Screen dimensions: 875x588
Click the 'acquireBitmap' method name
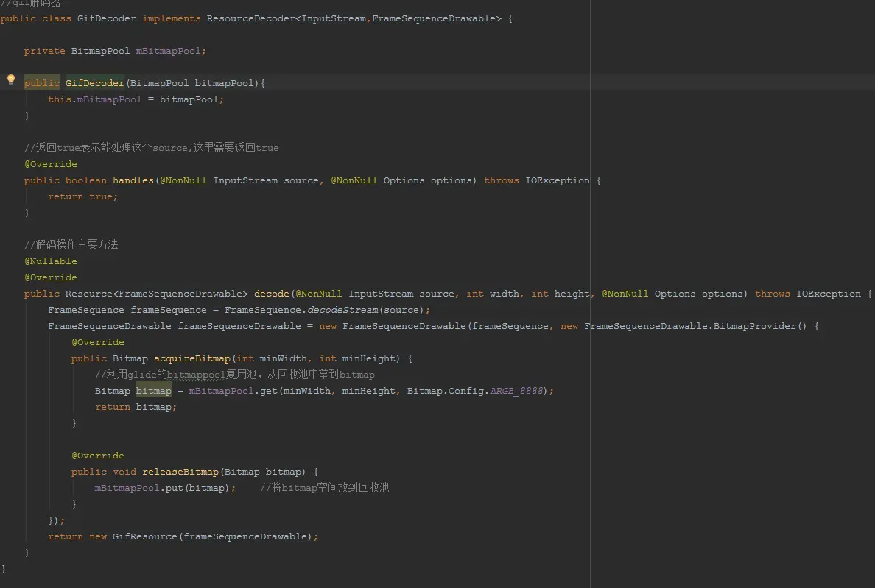pyautogui.click(x=192, y=358)
